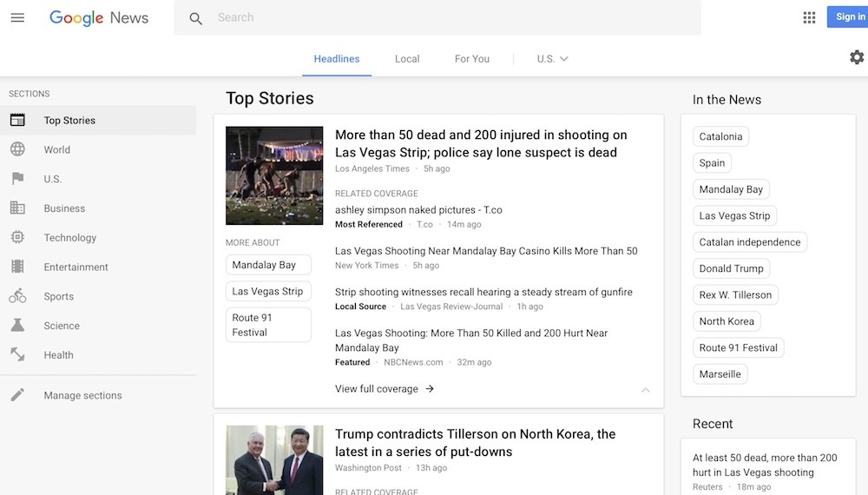The height and width of the screenshot is (495, 868).
Task: Click the Sign in button
Action: point(847,16)
